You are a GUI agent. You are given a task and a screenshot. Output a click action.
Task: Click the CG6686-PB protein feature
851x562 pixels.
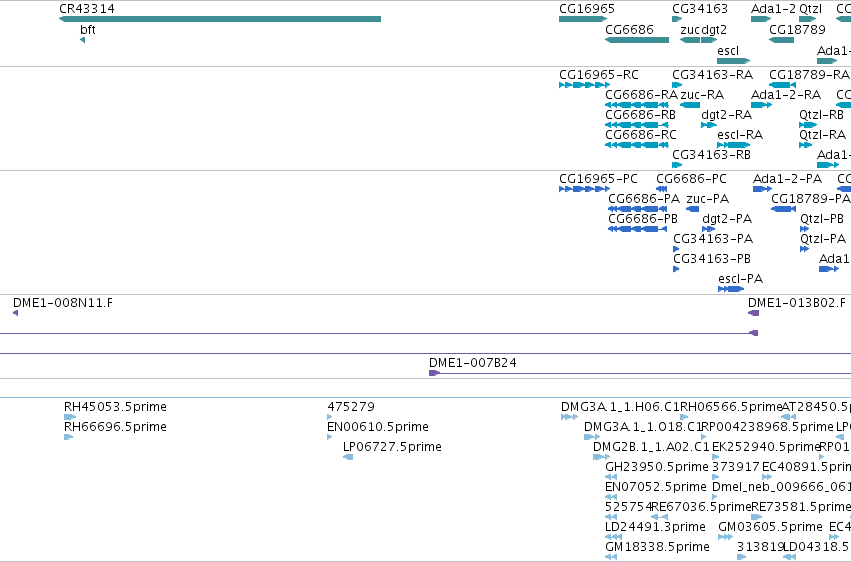[x=637, y=229]
